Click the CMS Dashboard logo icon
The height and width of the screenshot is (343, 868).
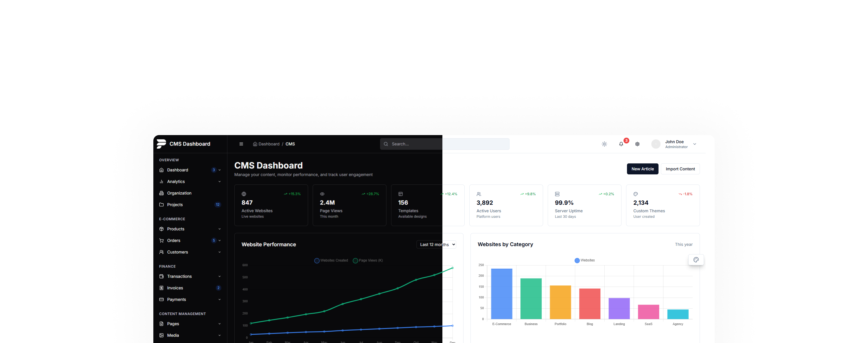click(161, 144)
